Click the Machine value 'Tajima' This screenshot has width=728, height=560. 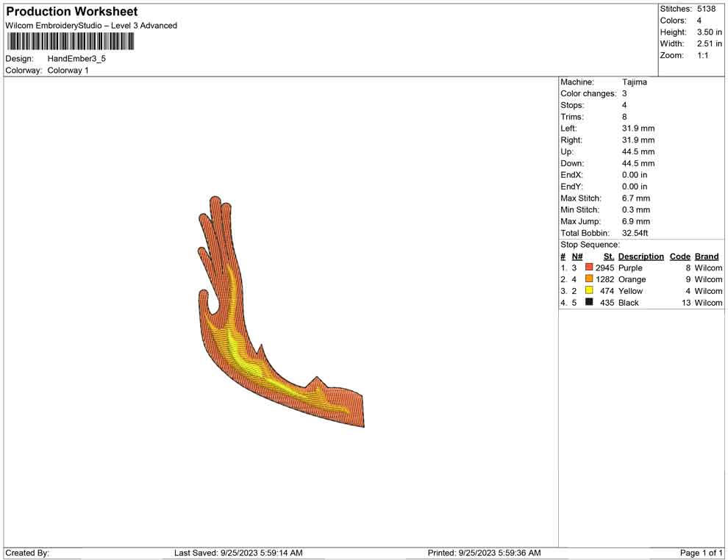coord(634,82)
